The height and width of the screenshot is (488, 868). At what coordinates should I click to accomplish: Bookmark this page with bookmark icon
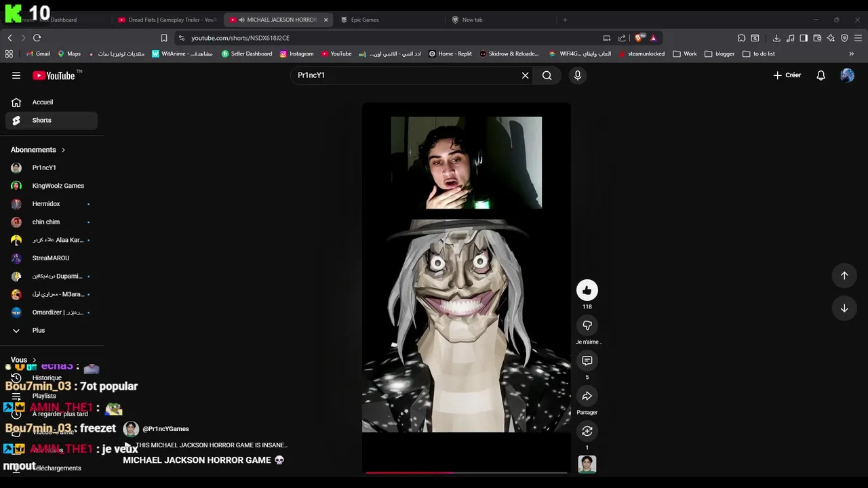(x=163, y=38)
